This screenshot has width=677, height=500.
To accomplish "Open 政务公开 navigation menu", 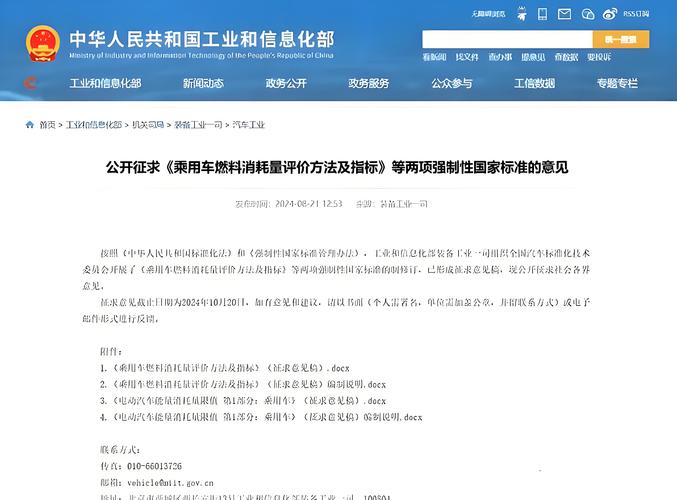I will pyautogui.click(x=286, y=83).
